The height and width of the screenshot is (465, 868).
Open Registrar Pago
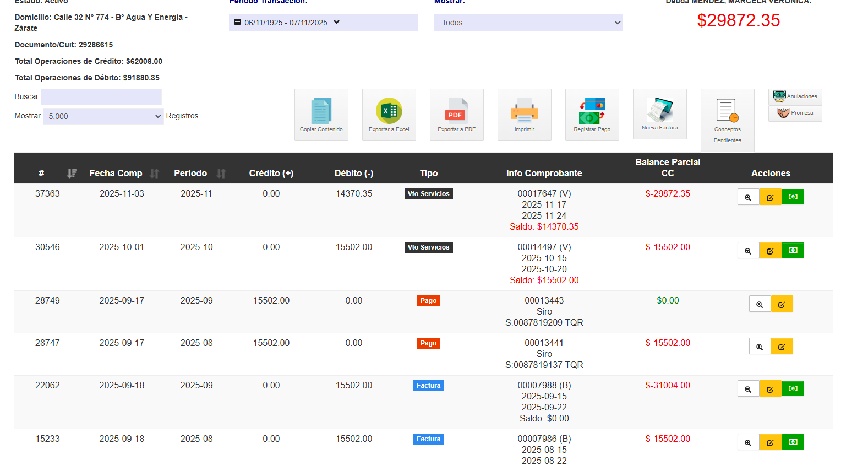(x=592, y=115)
